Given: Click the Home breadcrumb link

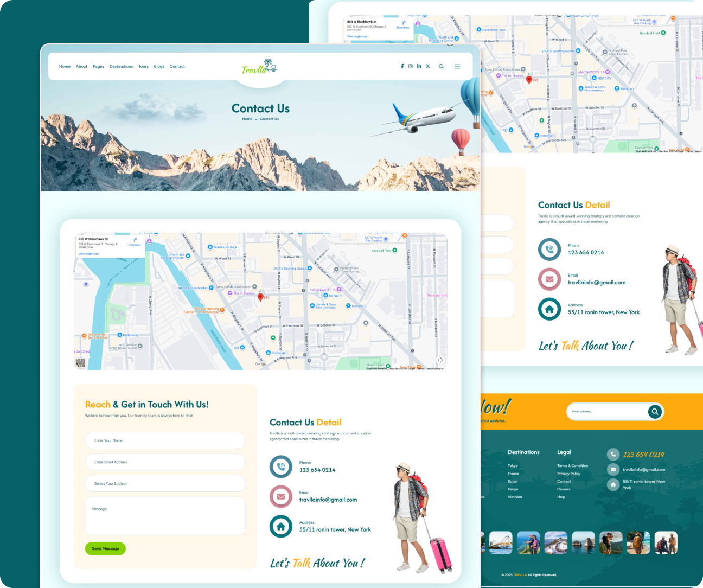Looking at the screenshot, I should coord(247,119).
